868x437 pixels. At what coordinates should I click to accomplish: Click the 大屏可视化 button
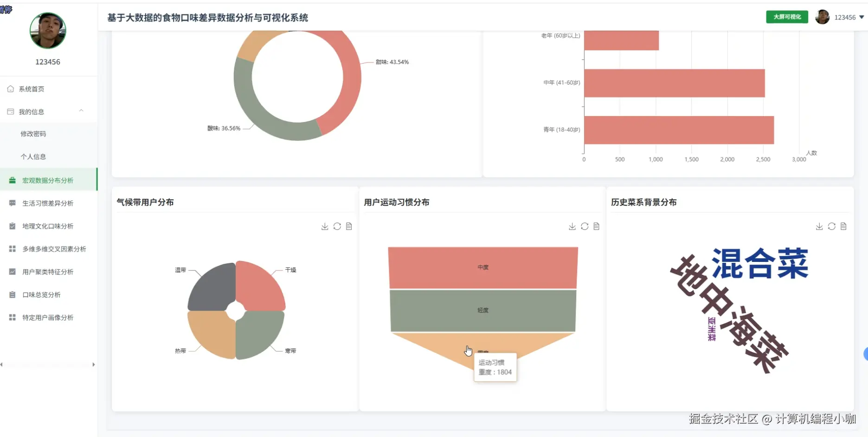[787, 17]
